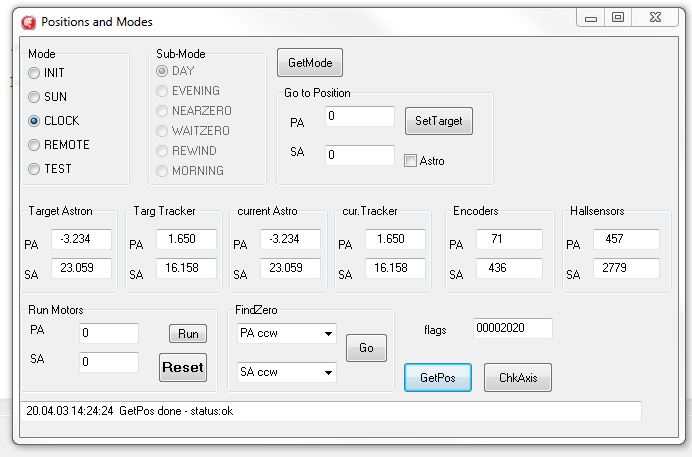Click the GetPos button
This screenshot has width=692, height=457.
pos(438,377)
